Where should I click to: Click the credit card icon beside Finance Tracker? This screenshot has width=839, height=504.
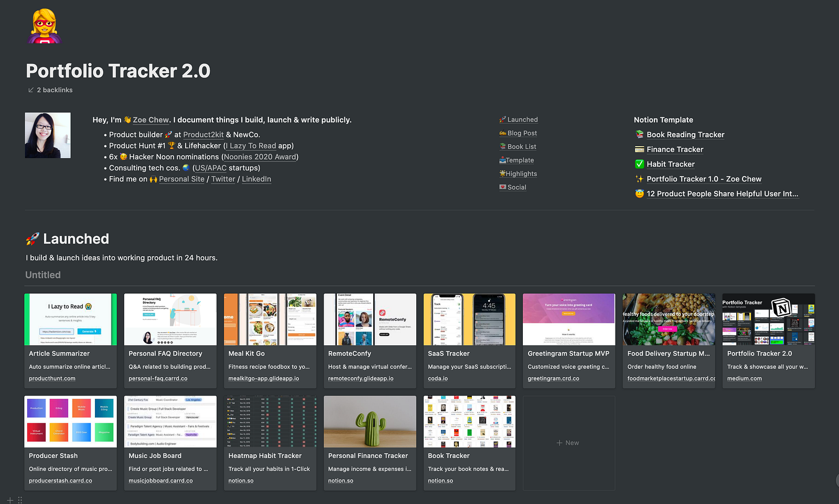point(639,149)
